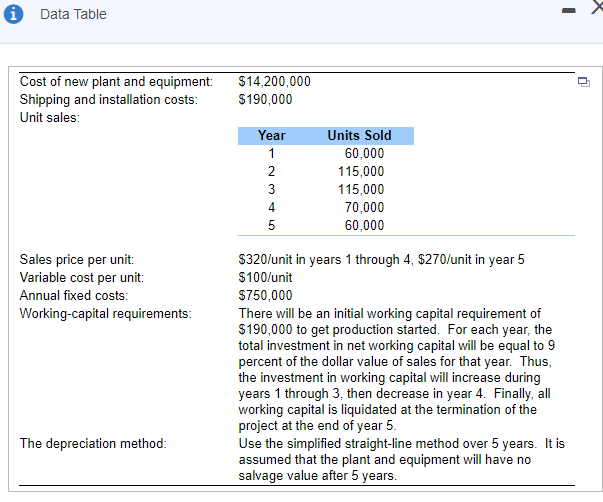Select the $100/unit variable cost
The image size is (603, 502).
coord(265,277)
